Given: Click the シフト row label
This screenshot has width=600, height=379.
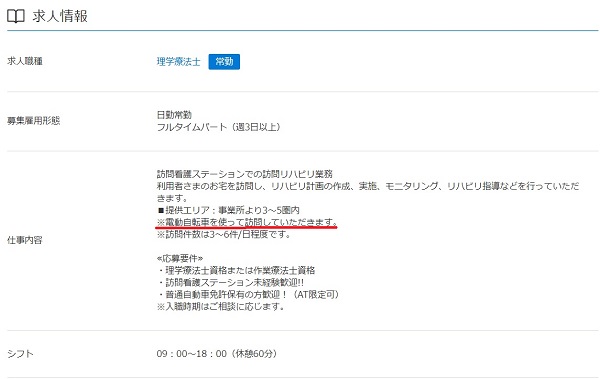Looking at the screenshot, I should (20, 354).
